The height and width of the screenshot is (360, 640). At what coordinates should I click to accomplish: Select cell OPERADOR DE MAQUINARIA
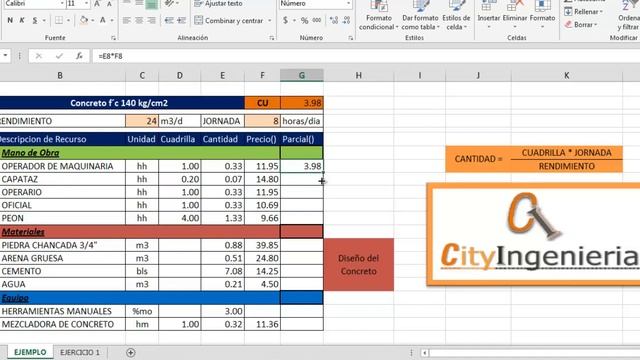click(62, 166)
